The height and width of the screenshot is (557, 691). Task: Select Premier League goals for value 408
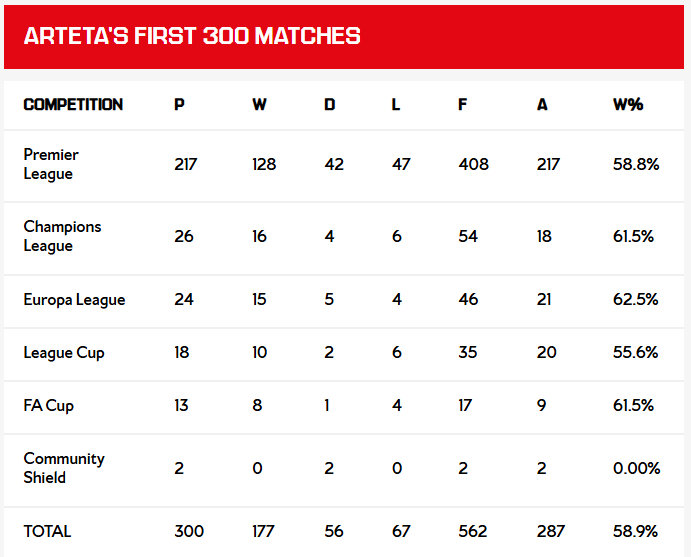click(473, 164)
